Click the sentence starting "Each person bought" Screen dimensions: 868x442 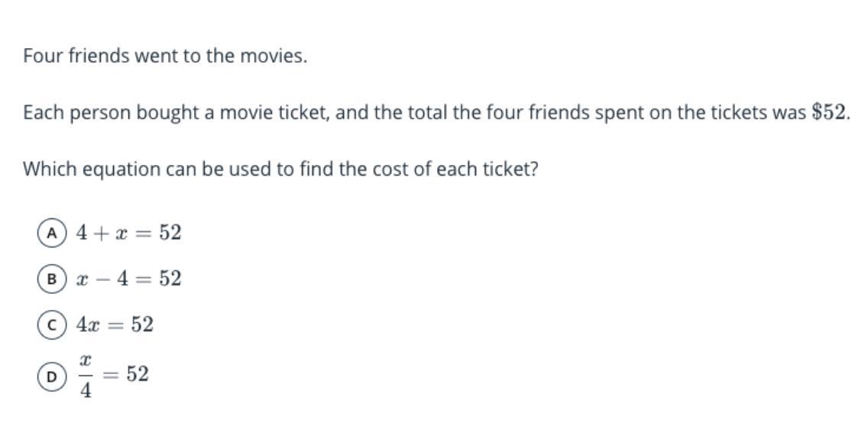click(x=436, y=113)
